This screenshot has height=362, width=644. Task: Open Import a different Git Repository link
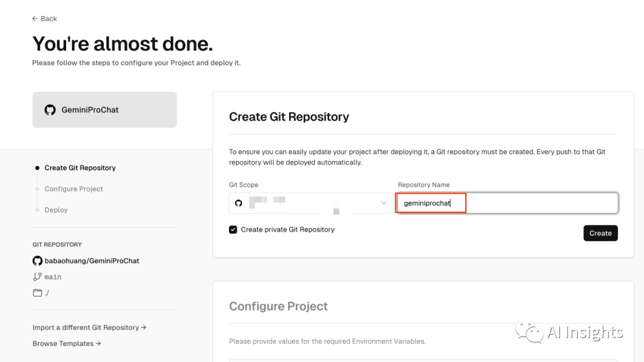tap(86, 327)
